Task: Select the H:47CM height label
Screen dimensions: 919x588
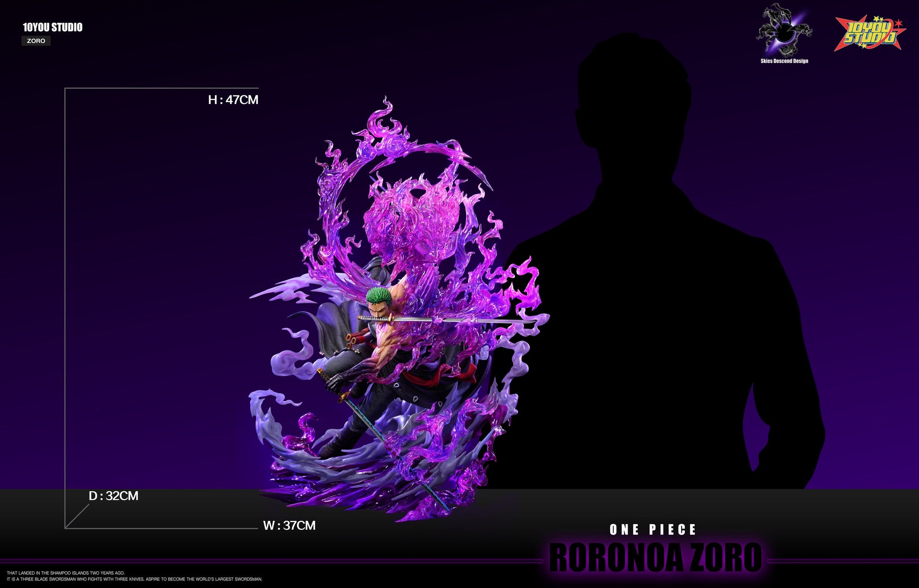Action: point(233,100)
